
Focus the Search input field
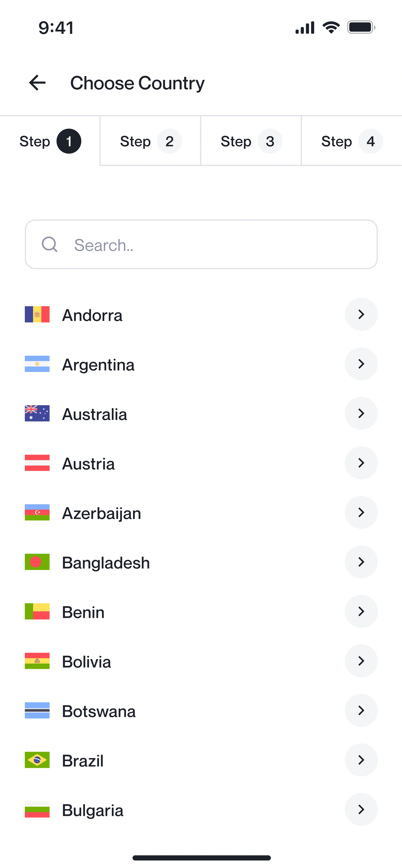point(216,245)
